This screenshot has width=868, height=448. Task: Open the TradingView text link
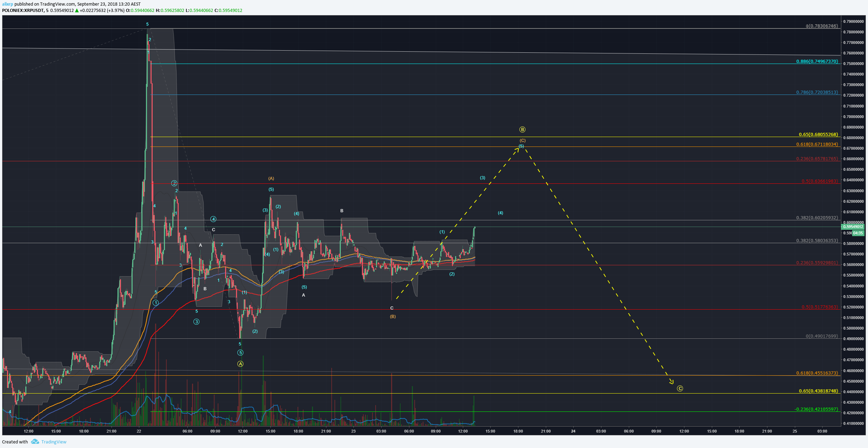(x=54, y=442)
